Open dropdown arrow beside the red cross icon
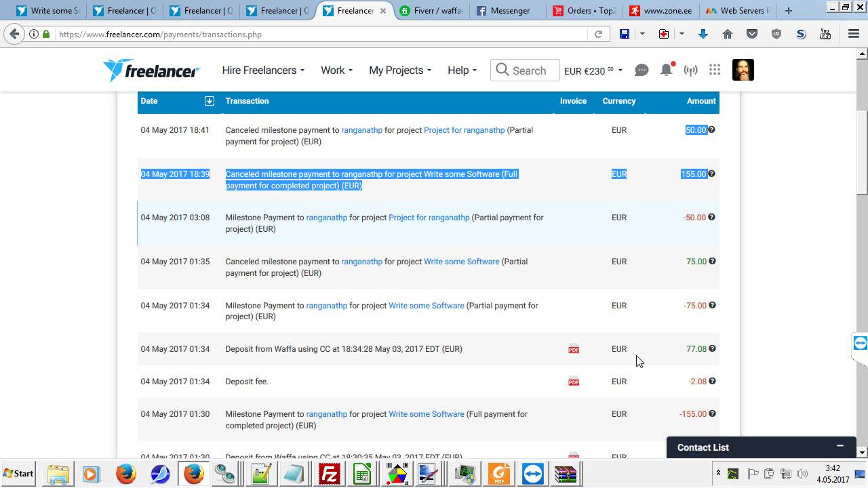 click(x=682, y=35)
